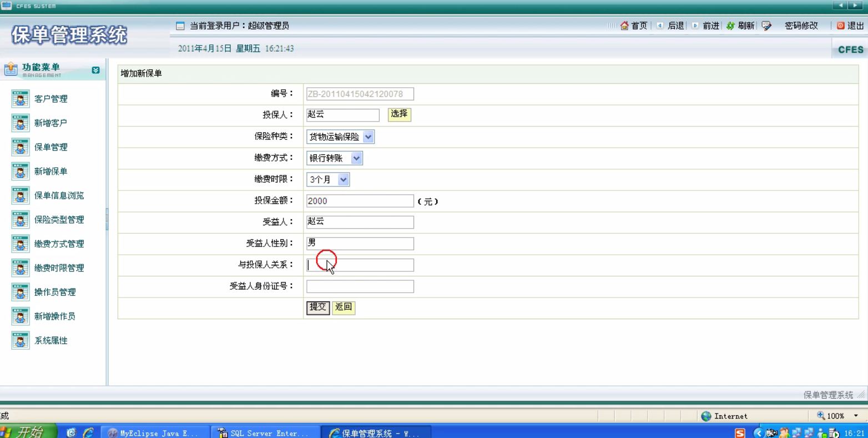Click the 后退 arrow icon
The height and width of the screenshot is (438, 868).
point(660,26)
